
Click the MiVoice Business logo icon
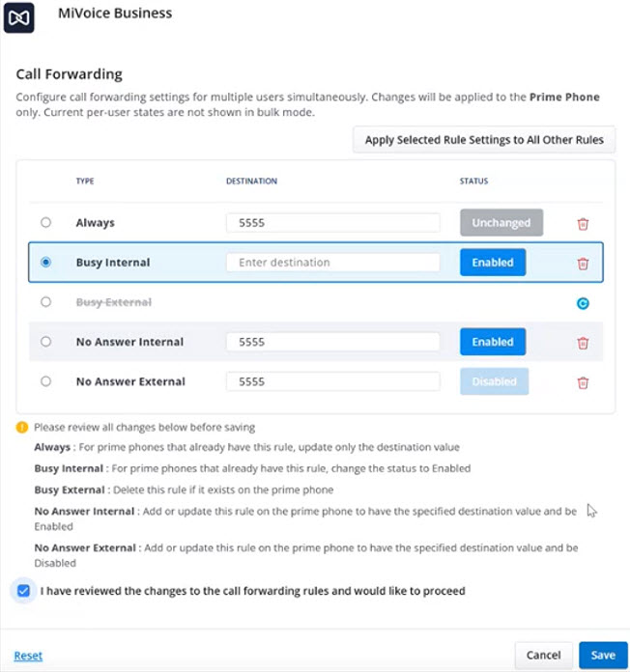click(x=19, y=17)
